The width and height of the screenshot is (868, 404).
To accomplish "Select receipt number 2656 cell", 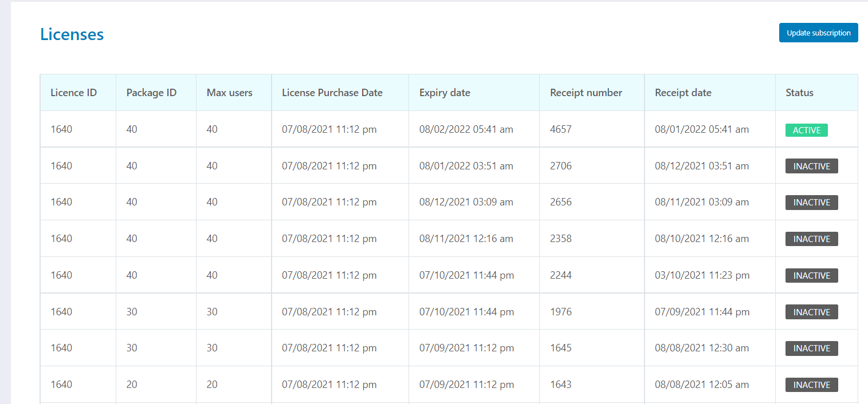I will 560,202.
